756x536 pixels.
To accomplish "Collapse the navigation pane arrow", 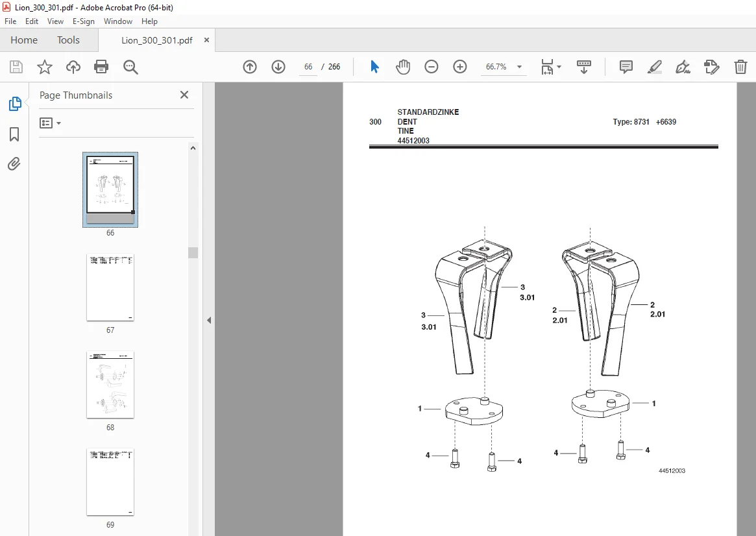I will pos(209,320).
